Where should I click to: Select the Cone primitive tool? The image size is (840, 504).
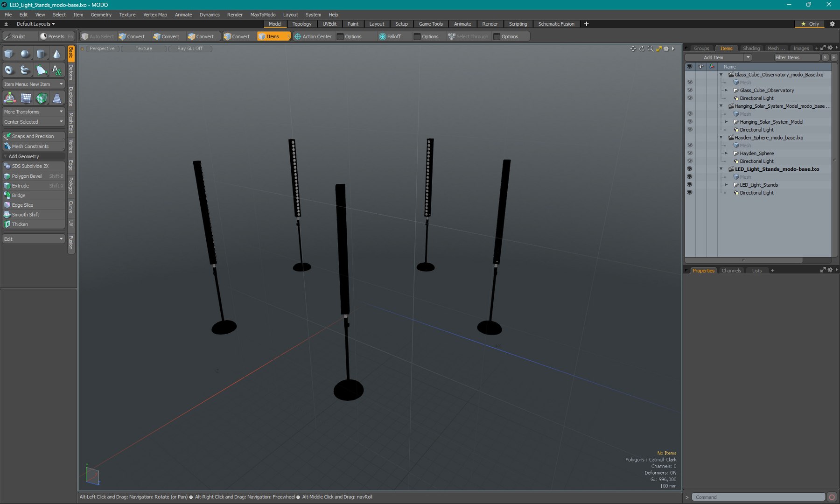[57, 54]
